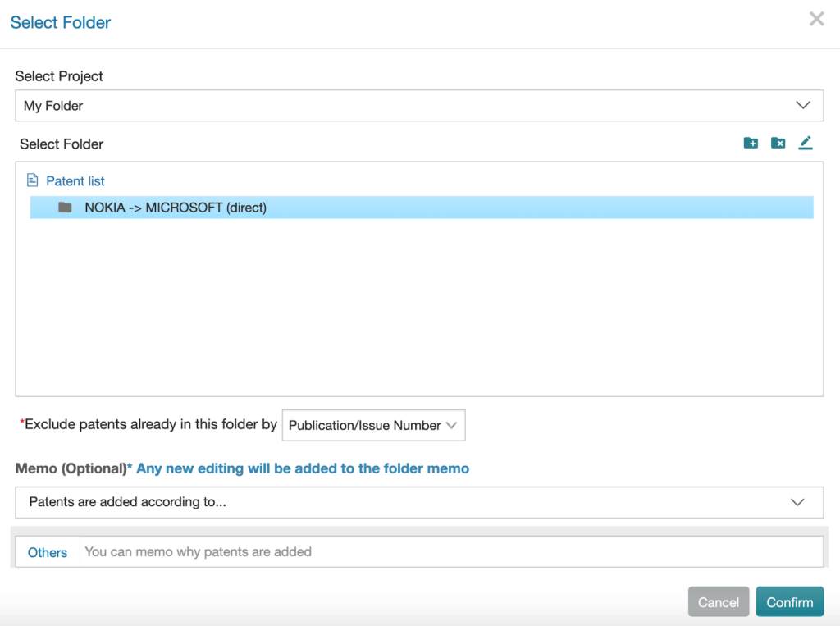Screen dimensions: 840x626
Task: Click the blue folder memo notice text
Action: point(303,468)
